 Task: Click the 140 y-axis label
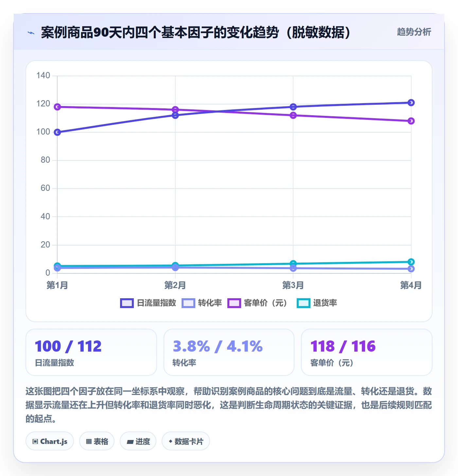coord(43,76)
